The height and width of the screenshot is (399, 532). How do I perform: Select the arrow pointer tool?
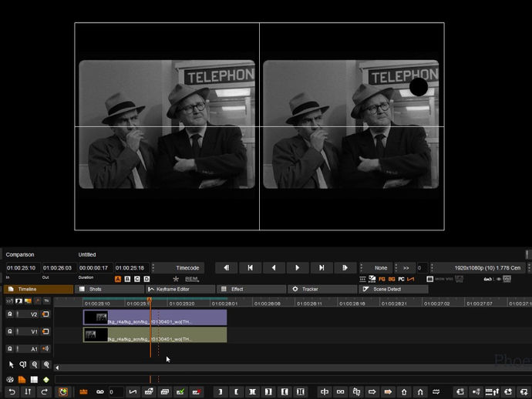point(12,365)
